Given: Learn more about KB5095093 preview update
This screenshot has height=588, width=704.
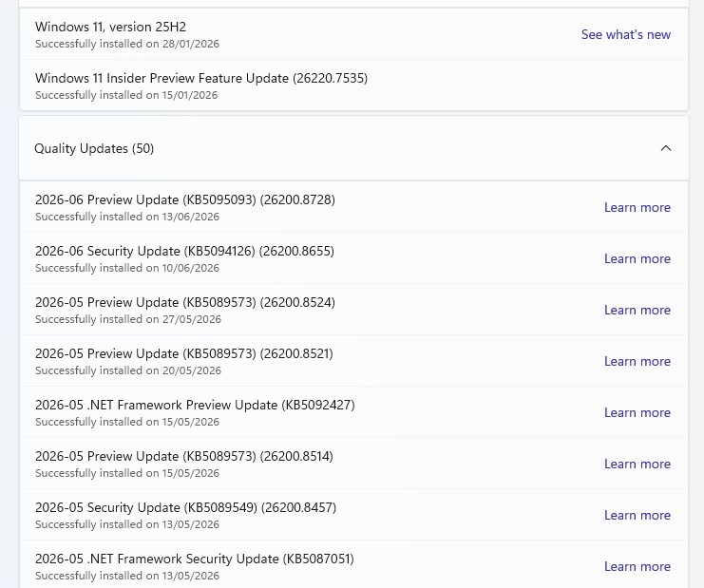Looking at the screenshot, I should click(x=637, y=207).
